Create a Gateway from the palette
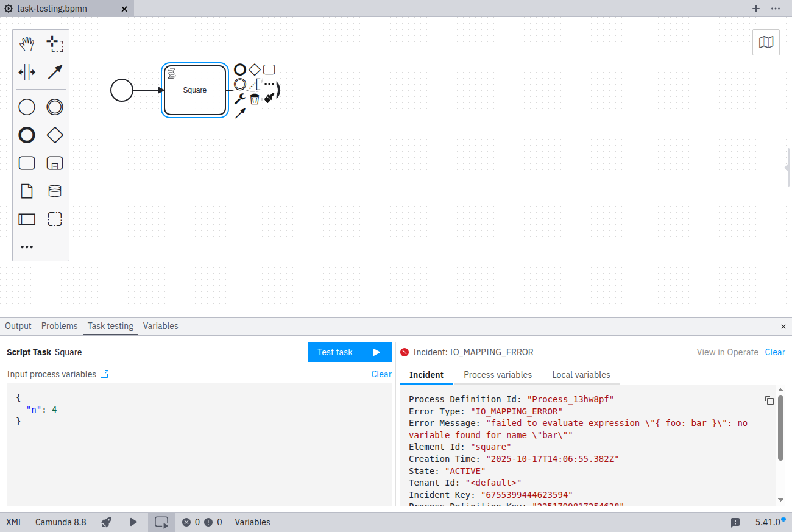The width and height of the screenshot is (792, 532). (x=55, y=135)
